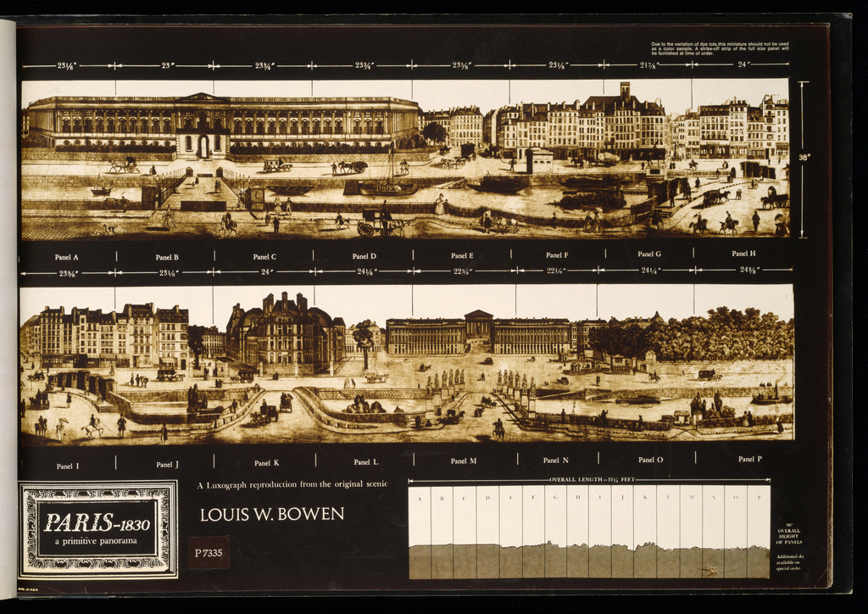Click the dye lots disclaimer text

pos(720,48)
